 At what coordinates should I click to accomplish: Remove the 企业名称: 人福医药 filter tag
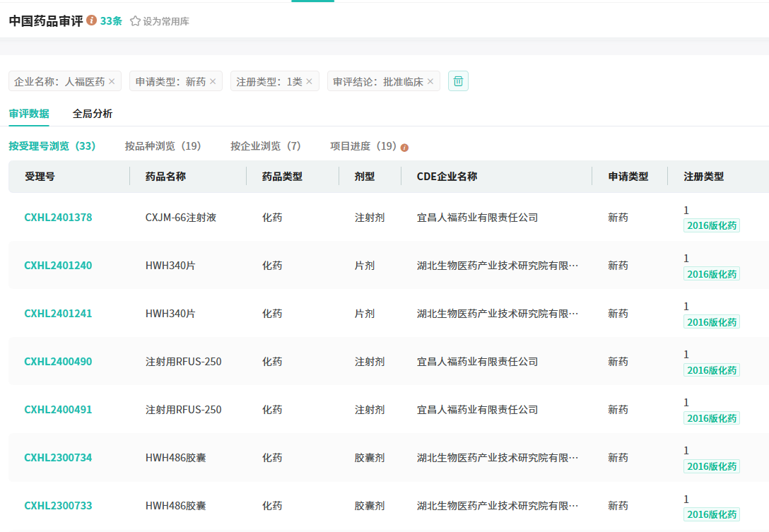click(x=112, y=81)
